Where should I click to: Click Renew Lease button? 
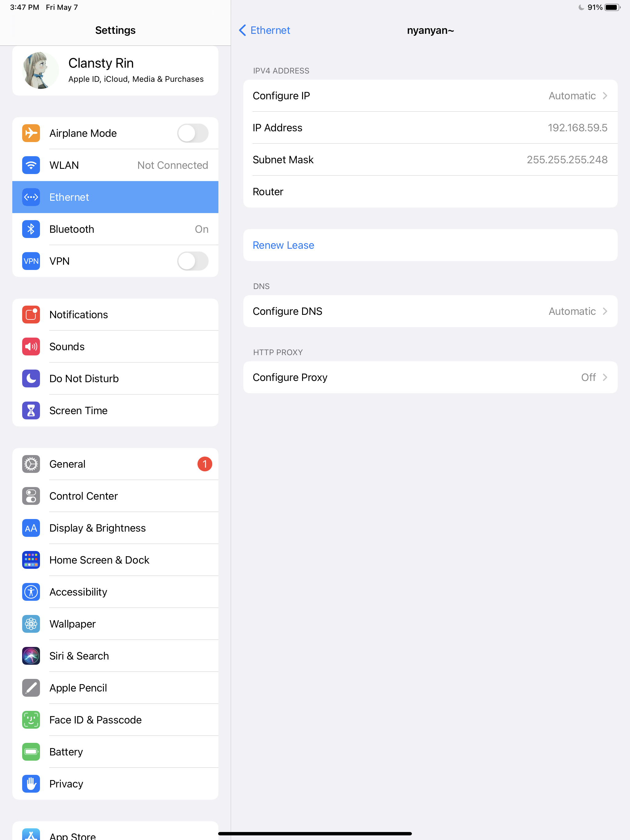(283, 245)
